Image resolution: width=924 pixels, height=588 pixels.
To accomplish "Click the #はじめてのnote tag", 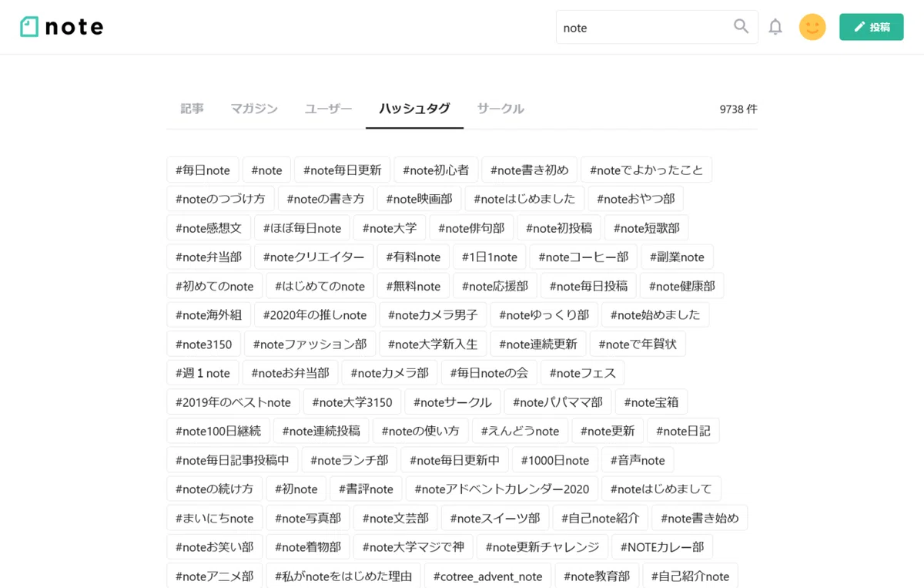I will coord(320,286).
